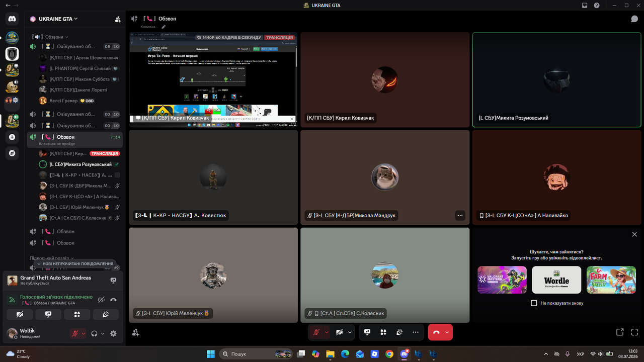Close the activity suggestions panel

tap(634, 234)
